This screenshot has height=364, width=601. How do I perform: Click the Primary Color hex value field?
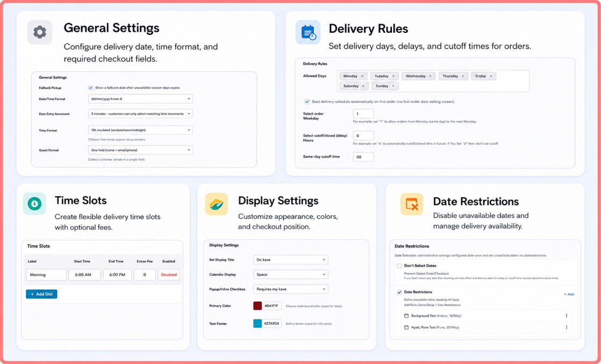coord(272,306)
